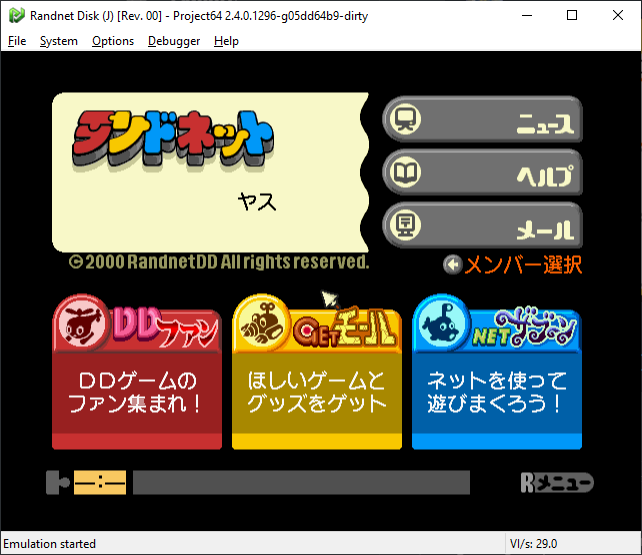Open the GETモール yellow panel
The height and width of the screenshot is (555, 642).
316,372
